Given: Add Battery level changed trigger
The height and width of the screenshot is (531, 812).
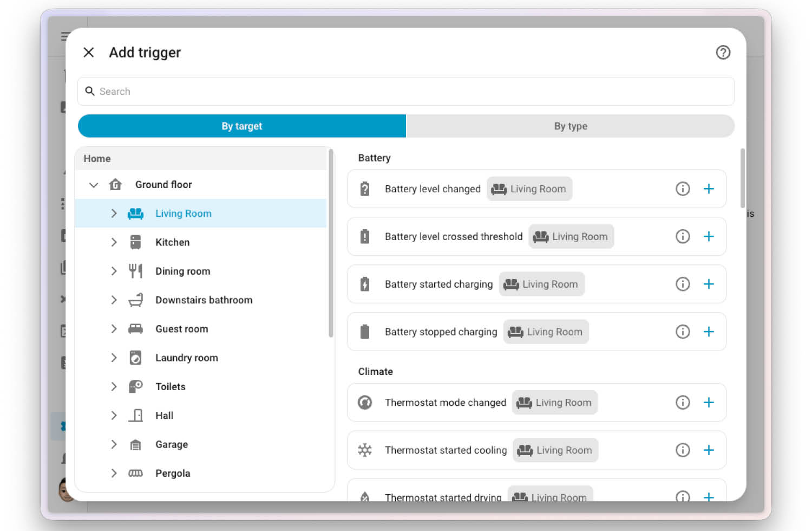Looking at the screenshot, I should pyautogui.click(x=709, y=189).
